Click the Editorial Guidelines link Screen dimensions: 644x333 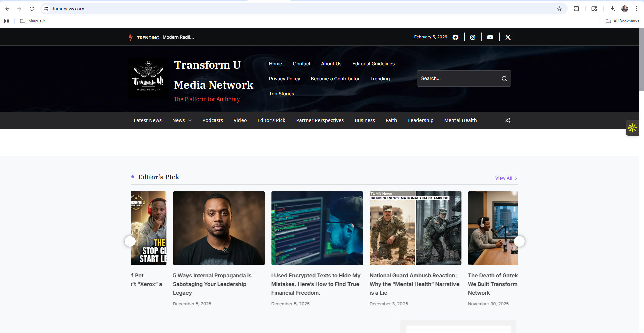pyautogui.click(x=373, y=64)
